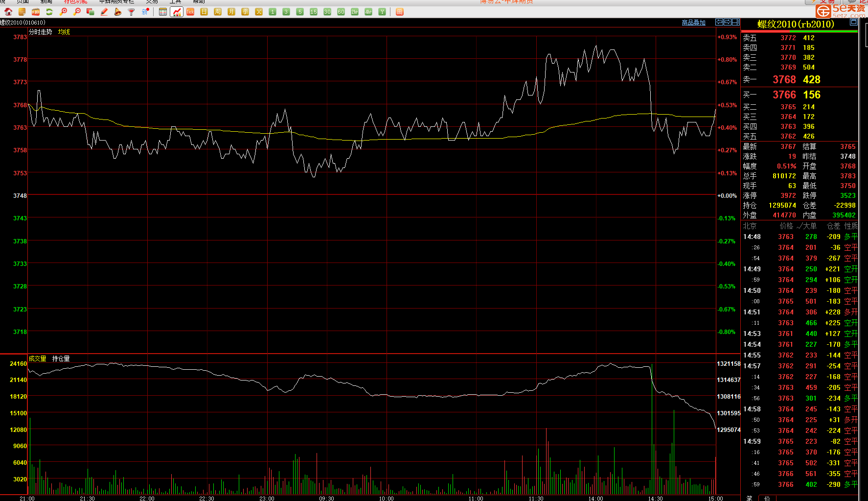
Task: Click the red Home icon in toolbar
Action: pos(8,12)
